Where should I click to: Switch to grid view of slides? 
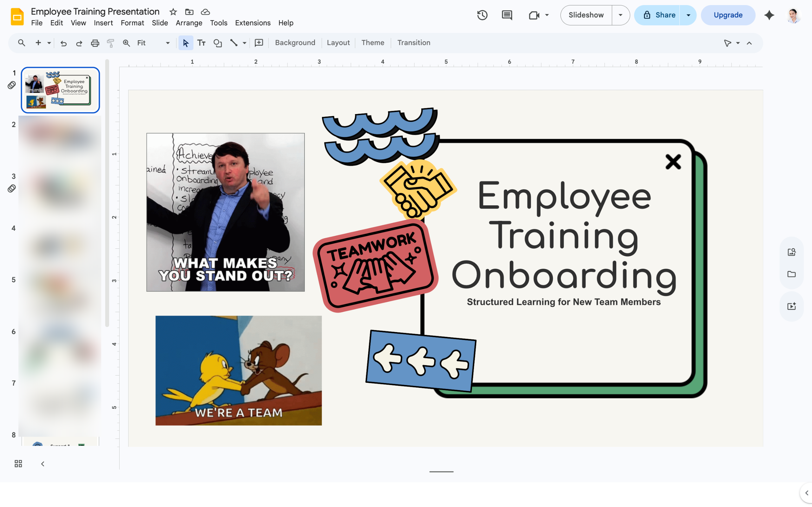[18, 464]
